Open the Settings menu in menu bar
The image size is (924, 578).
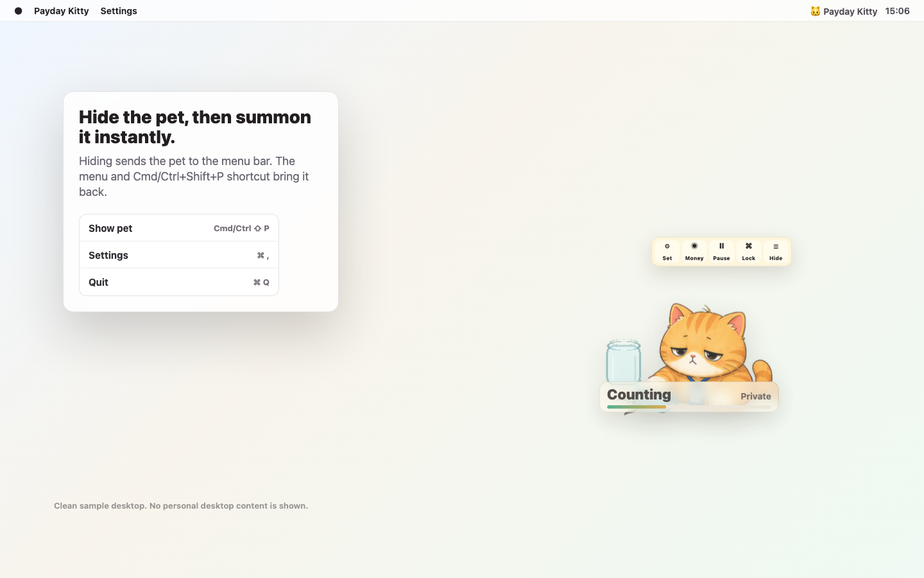click(119, 11)
